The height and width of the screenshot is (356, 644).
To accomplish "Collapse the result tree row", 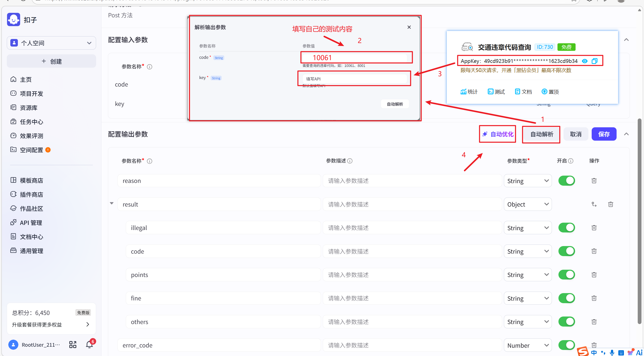I will click(112, 203).
